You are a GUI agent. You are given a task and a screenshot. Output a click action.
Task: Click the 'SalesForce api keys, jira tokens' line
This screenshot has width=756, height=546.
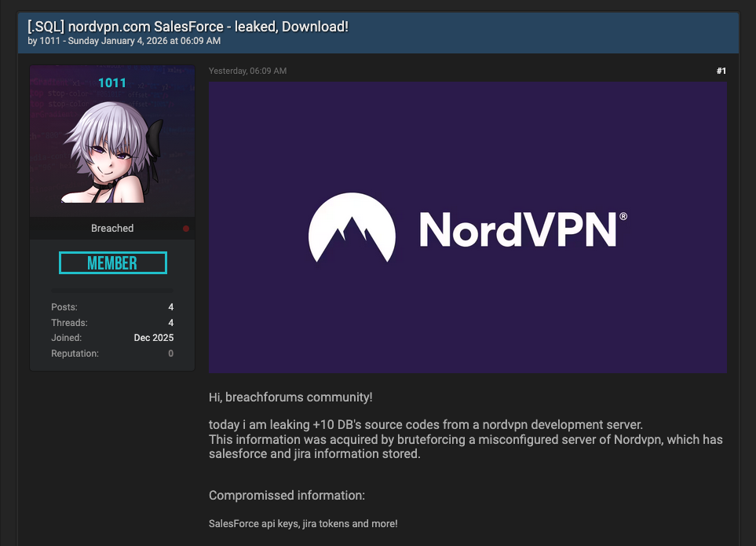pos(303,523)
